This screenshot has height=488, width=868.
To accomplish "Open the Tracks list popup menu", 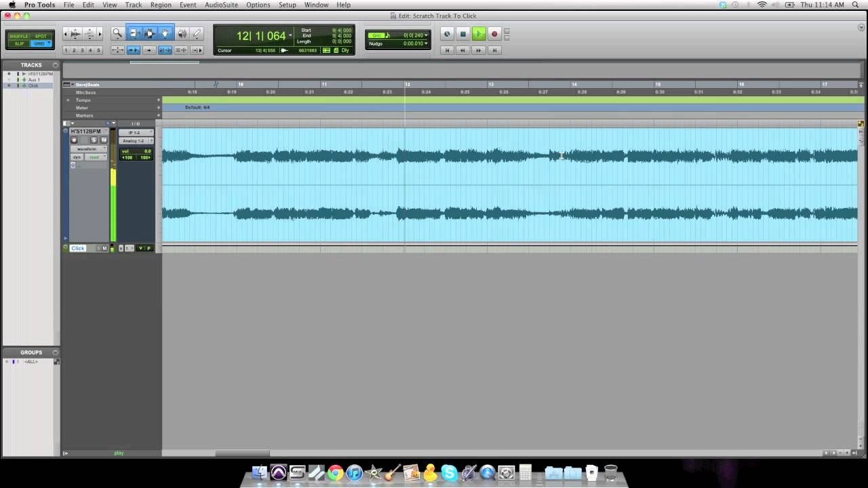I will tap(55, 65).
